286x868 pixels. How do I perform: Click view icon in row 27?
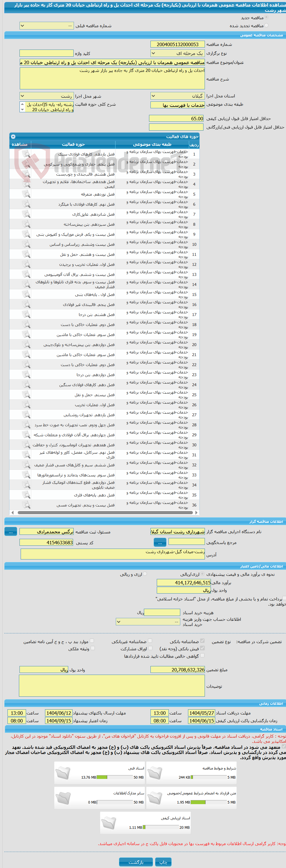click(x=26, y=415)
